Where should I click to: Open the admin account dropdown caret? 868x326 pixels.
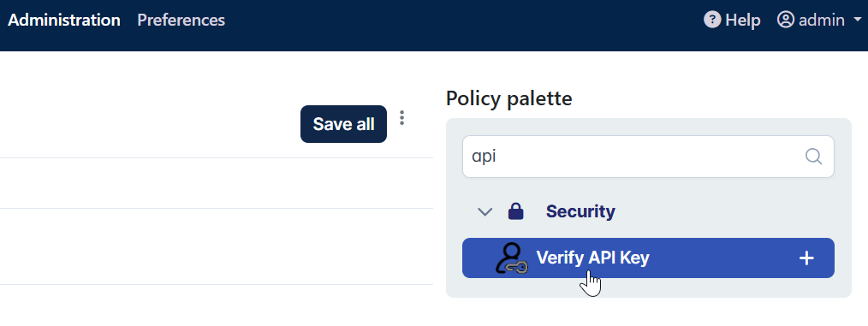point(858,20)
